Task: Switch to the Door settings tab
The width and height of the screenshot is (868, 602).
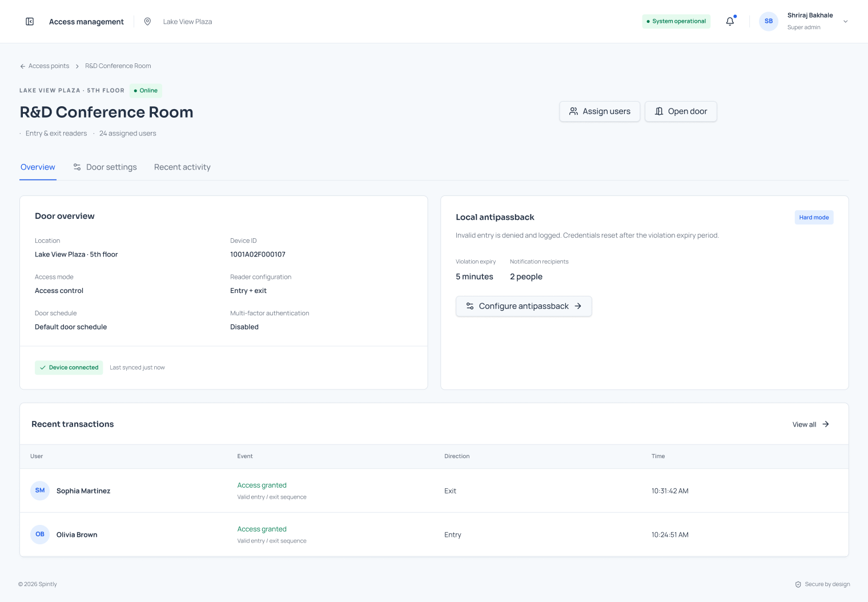Action: (105, 167)
